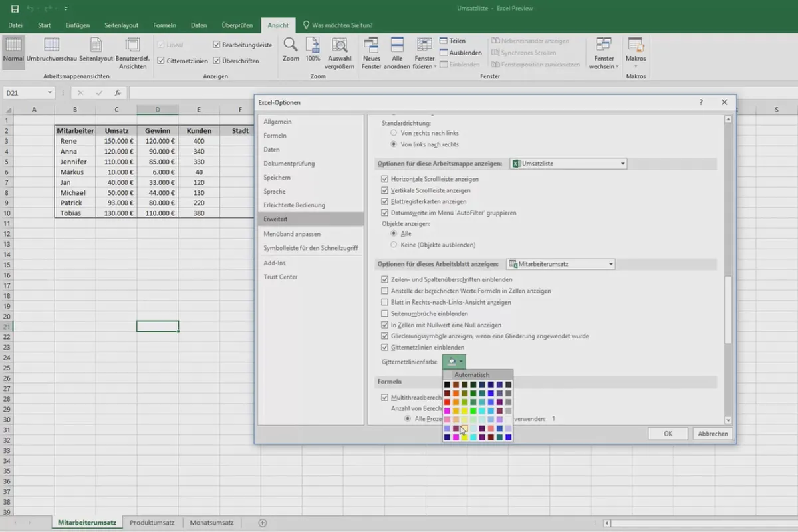This screenshot has height=532, width=798.
Task: Click the Makros icon in the ribbon
Action: pyautogui.click(x=636, y=45)
